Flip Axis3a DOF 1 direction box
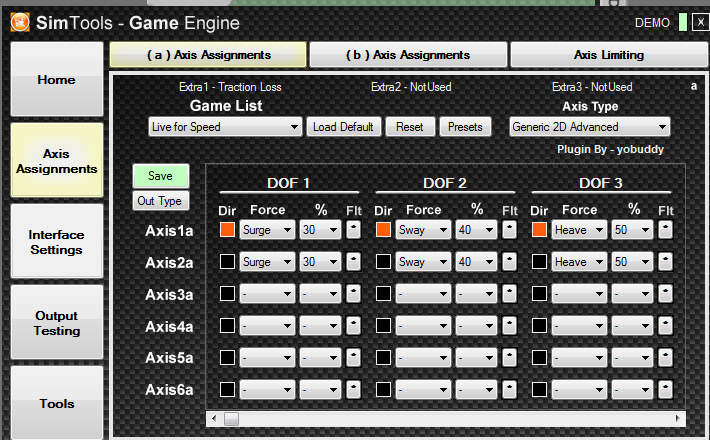The width and height of the screenshot is (710, 440). pos(227,293)
